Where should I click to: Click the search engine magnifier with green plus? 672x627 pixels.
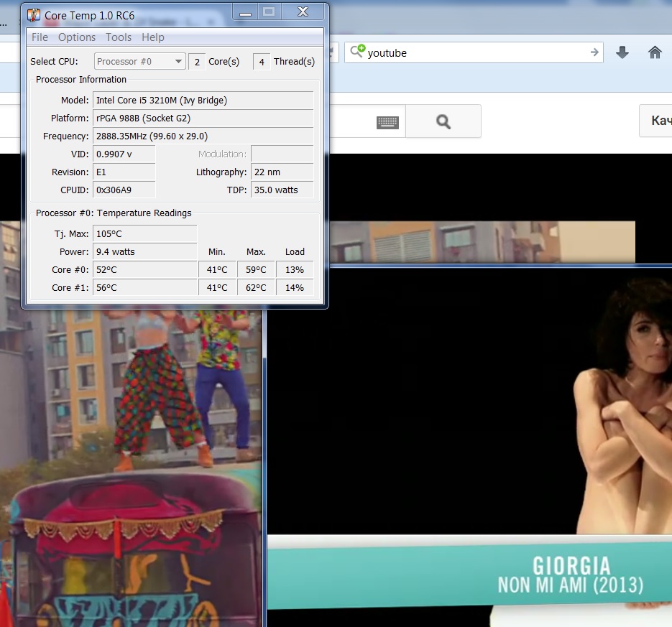[x=357, y=52]
